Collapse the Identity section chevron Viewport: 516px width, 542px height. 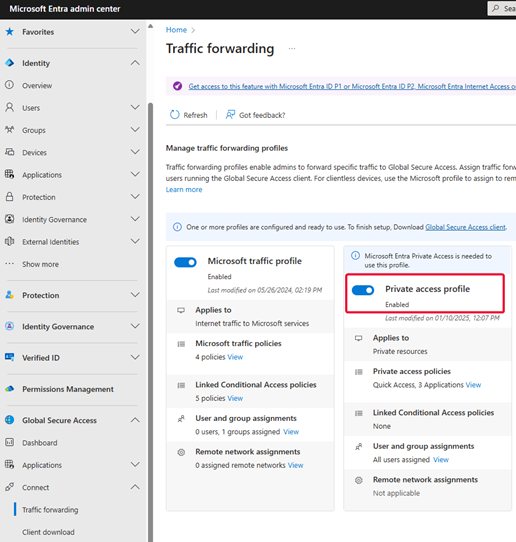pos(135,63)
